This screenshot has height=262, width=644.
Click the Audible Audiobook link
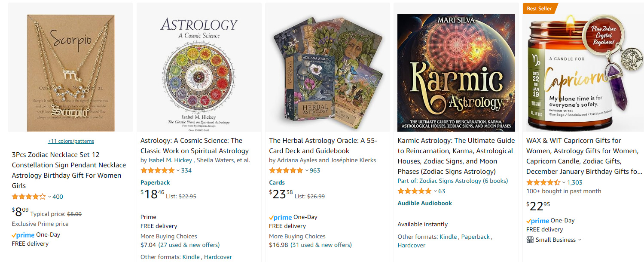tap(424, 203)
